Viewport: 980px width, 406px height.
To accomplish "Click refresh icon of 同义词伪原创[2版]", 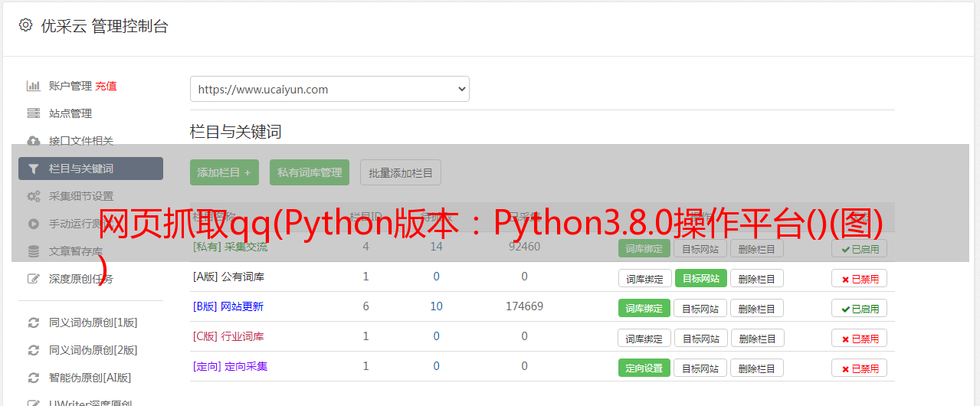I will (33, 350).
